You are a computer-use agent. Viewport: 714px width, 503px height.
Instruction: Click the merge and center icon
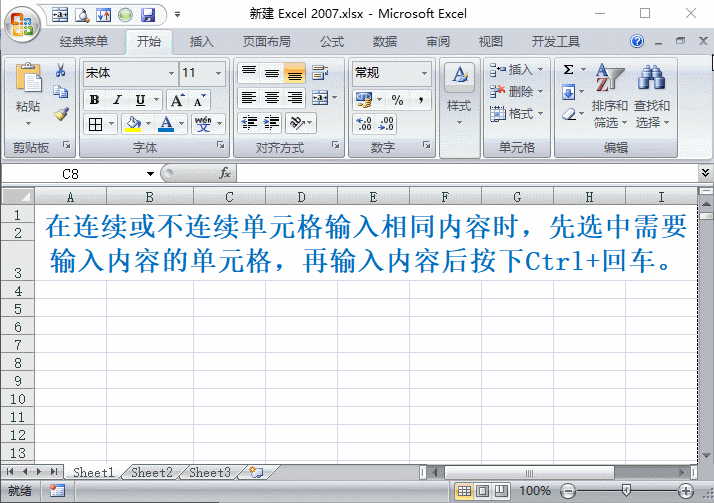tap(320, 98)
